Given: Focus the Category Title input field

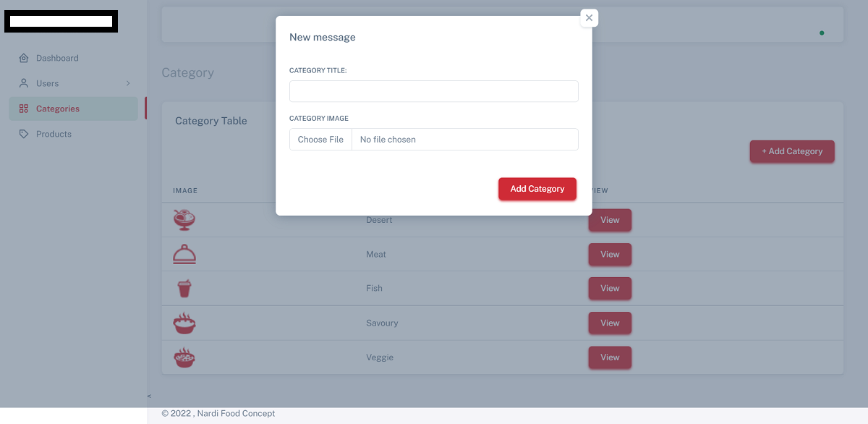Looking at the screenshot, I should coord(433,91).
